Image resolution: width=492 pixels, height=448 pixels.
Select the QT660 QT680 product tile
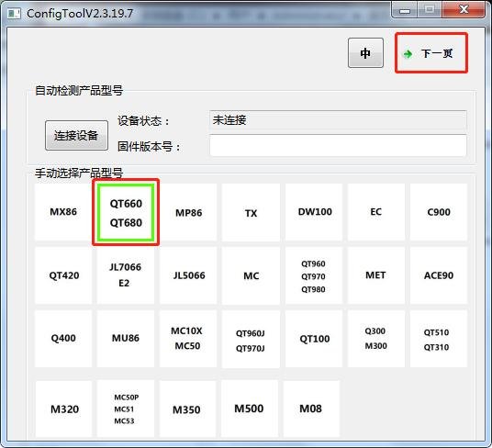click(x=126, y=213)
